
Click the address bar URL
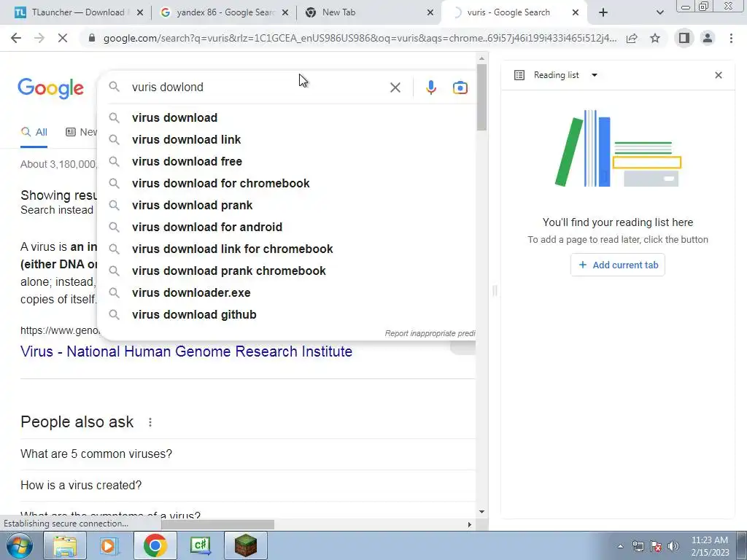coord(360,38)
